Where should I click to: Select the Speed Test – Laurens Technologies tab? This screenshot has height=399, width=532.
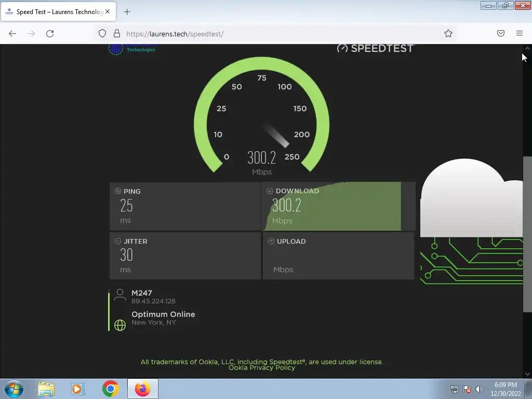tap(58, 12)
